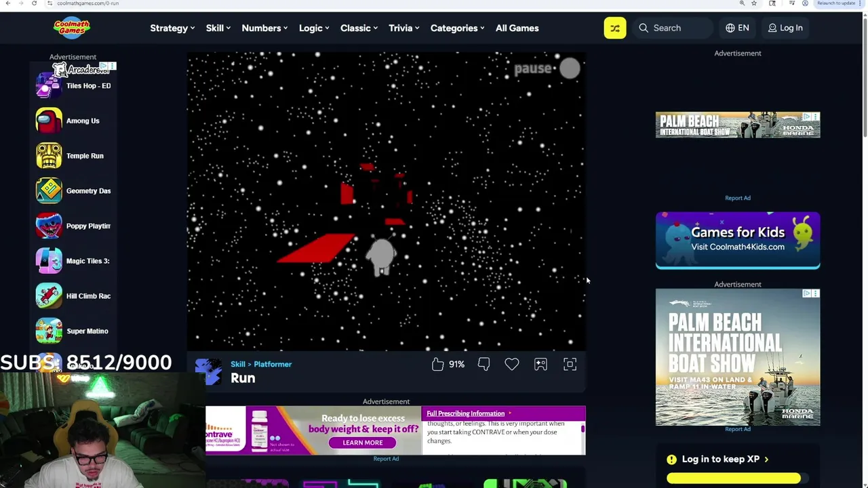Open the Logic dropdown menu

[x=314, y=28]
